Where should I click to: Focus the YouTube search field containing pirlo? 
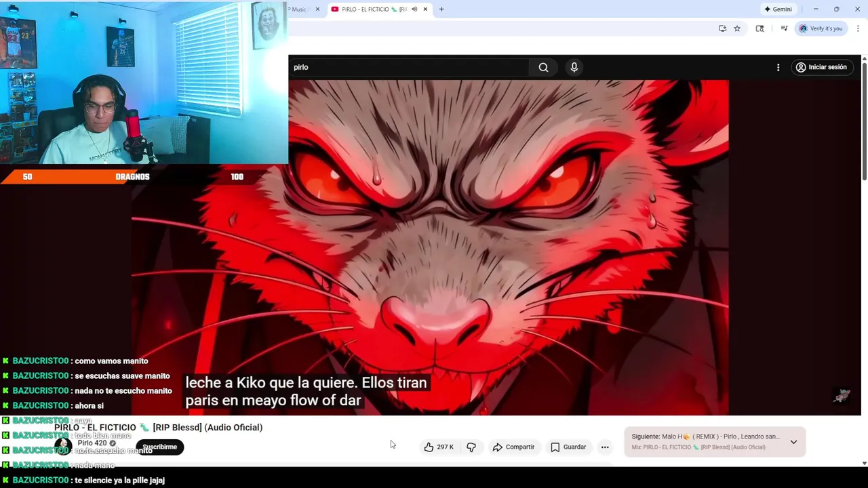(409, 67)
